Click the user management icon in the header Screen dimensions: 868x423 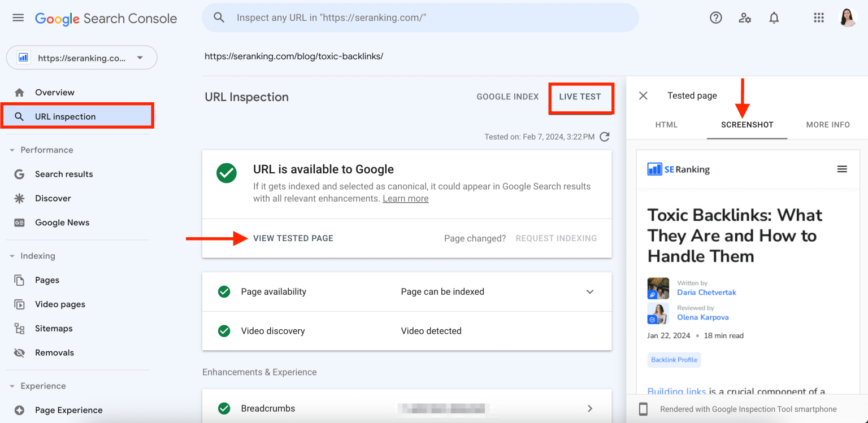pyautogui.click(x=745, y=18)
